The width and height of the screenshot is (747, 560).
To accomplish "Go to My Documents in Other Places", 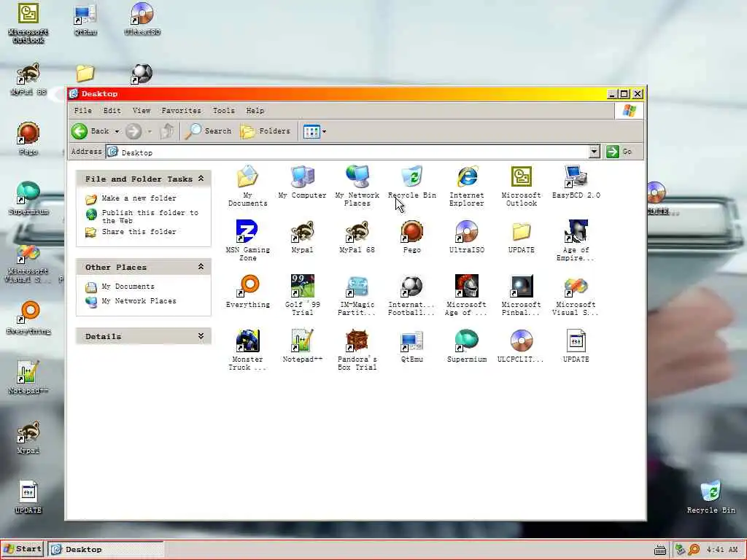I will point(128,287).
